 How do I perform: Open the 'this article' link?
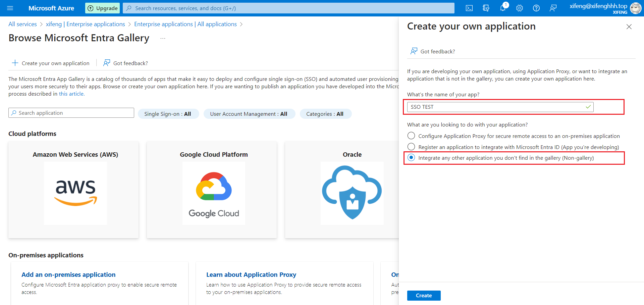72,94
